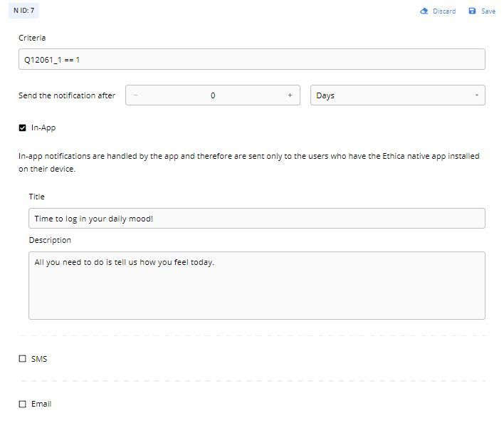Click the Send the notification after label

[67, 95]
